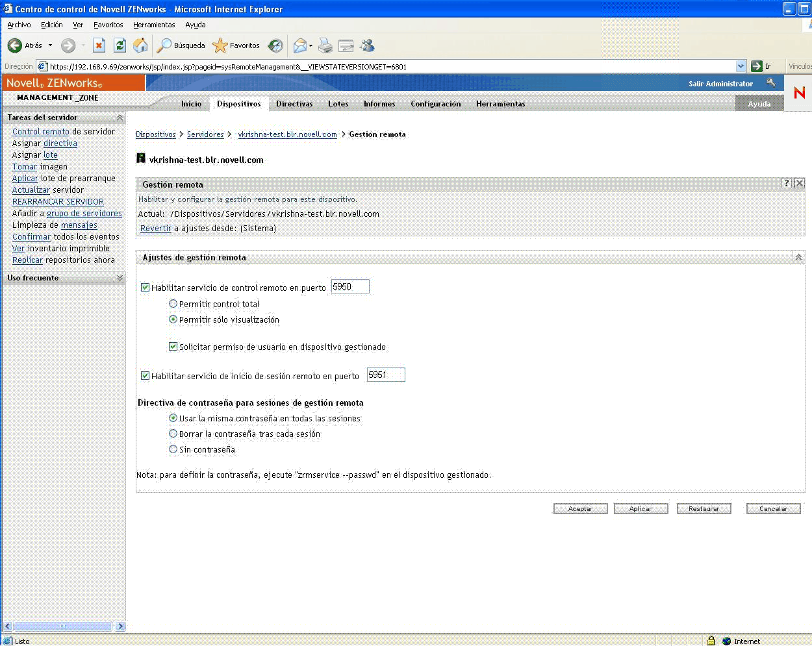Click the Mail envelope icon

coord(299,45)
